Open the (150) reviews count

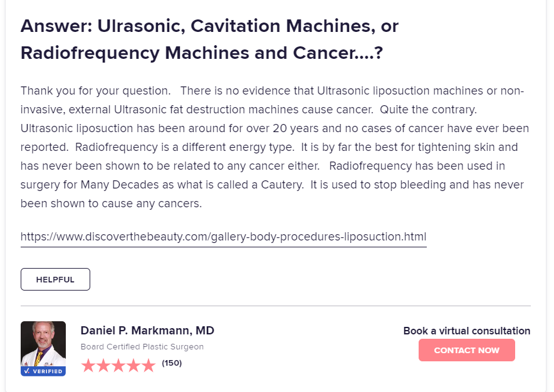pyautogui.click(x=172, y=363)
